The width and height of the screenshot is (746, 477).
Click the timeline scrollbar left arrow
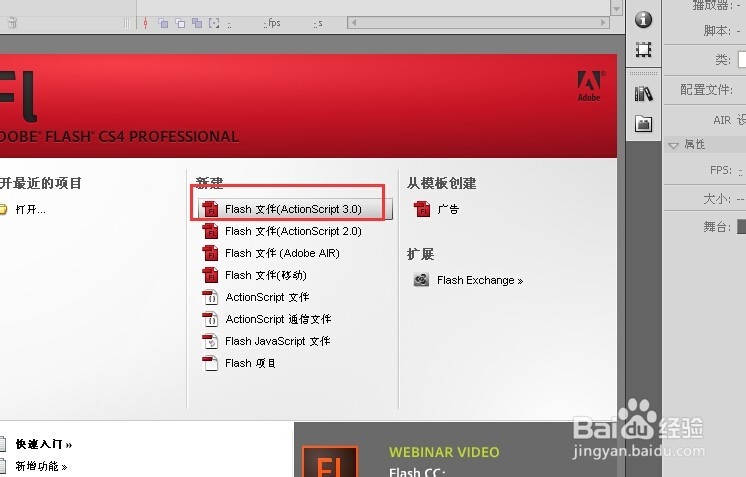coord(353,22)
